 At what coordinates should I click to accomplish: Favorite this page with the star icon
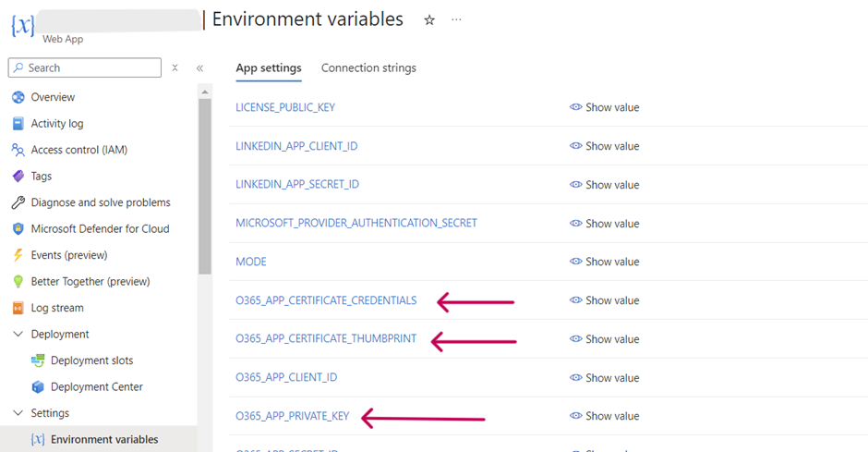pos(429,20)
